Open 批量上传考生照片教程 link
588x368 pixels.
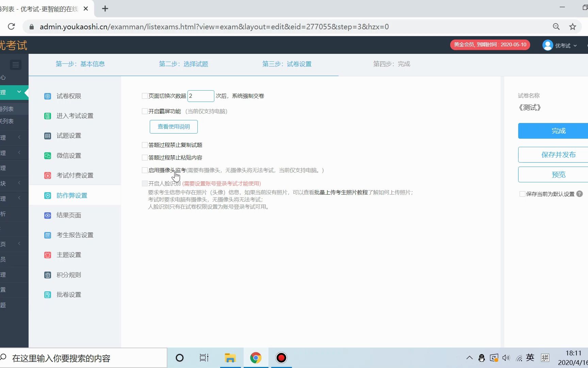coord(341,193)
